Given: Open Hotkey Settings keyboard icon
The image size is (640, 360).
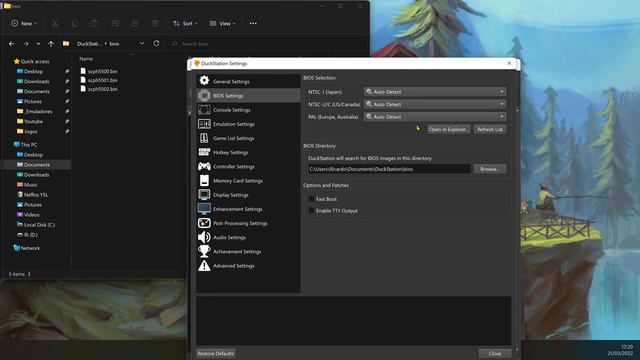Looking at the screenshot, I should pyautogui.click(x=204, y=152).
